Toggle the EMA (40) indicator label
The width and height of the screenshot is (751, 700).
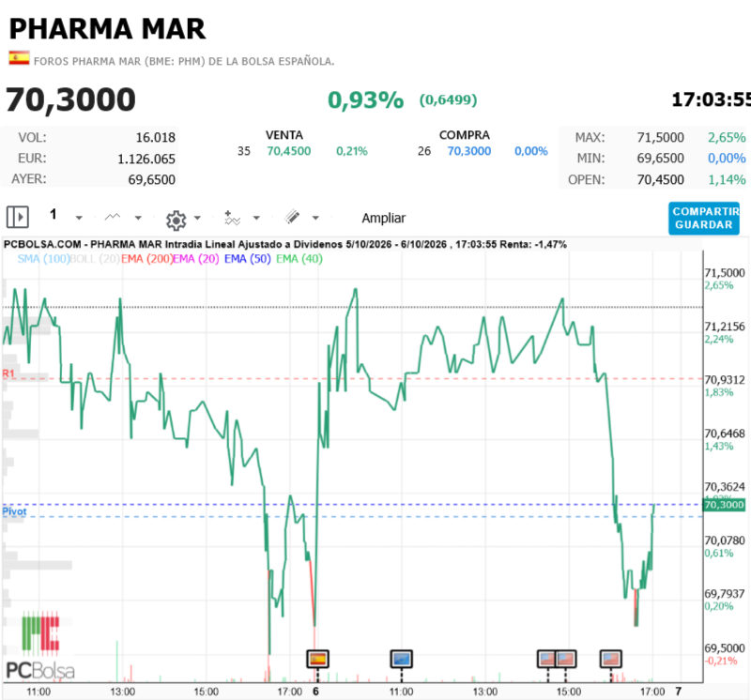(x=299, y=259)
